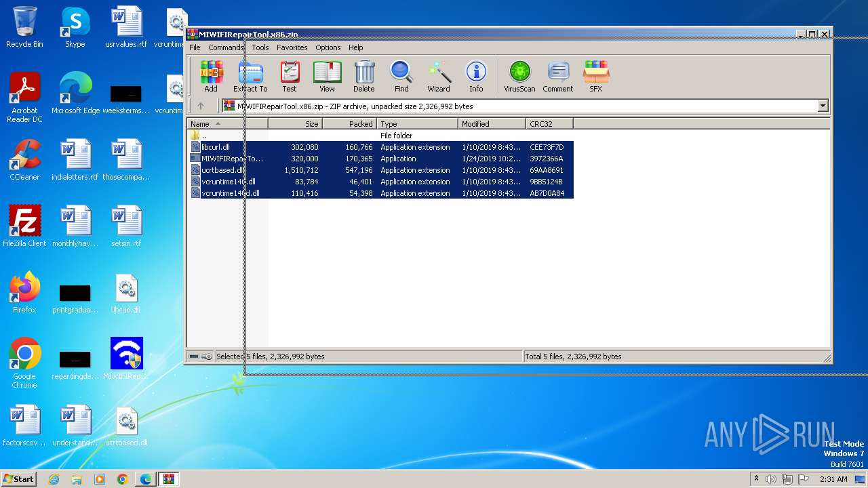The height and width of the screenshot is (488, 868).
Task: Open the Options menu
Action: [x=328, y=47]
